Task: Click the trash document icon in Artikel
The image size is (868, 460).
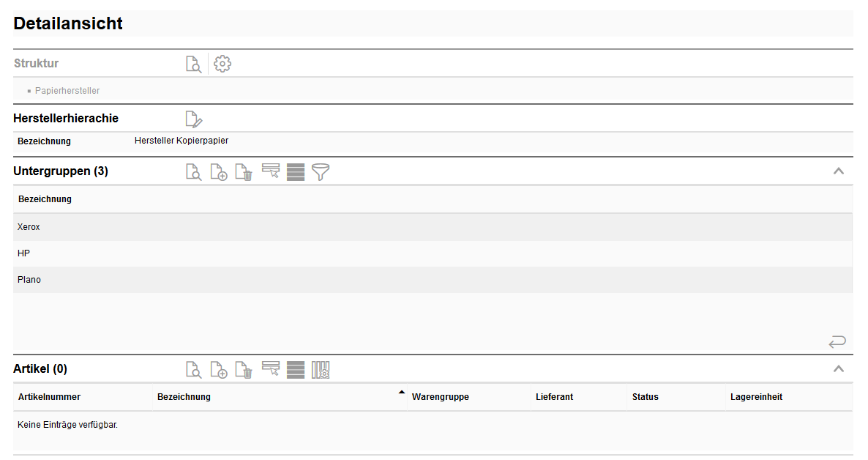Action: (244, 370)
